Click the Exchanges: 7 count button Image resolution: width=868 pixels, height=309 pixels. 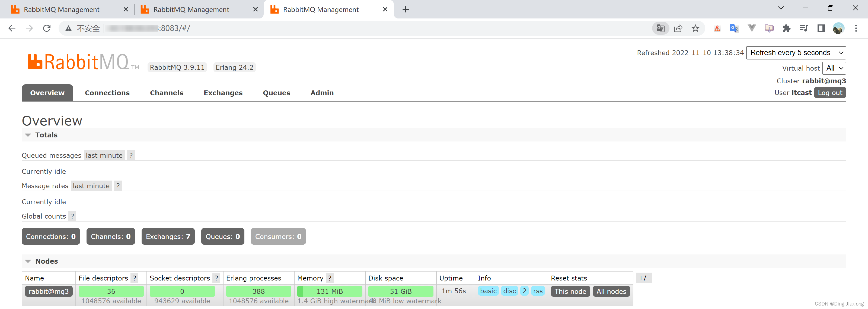click(x=168, y=237)
